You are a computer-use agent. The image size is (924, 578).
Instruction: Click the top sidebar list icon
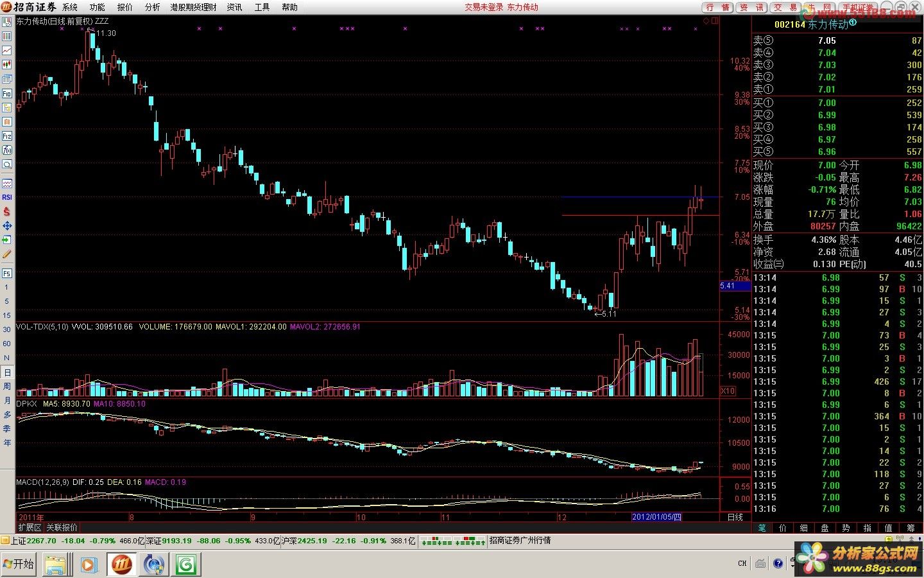click(7, 22)
